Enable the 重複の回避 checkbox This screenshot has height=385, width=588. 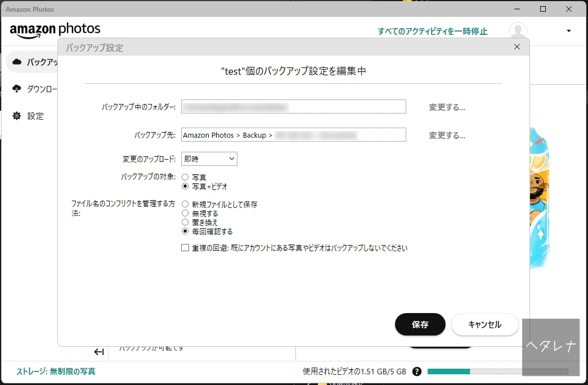pyautogui.click(x=185, y=248)
